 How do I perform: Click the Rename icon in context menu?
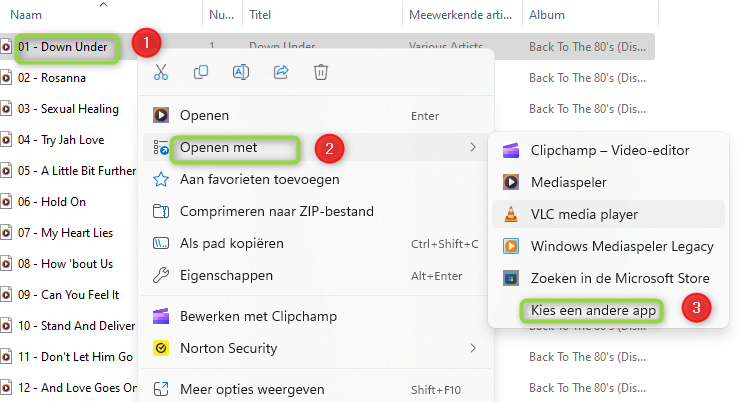point(241,72)
